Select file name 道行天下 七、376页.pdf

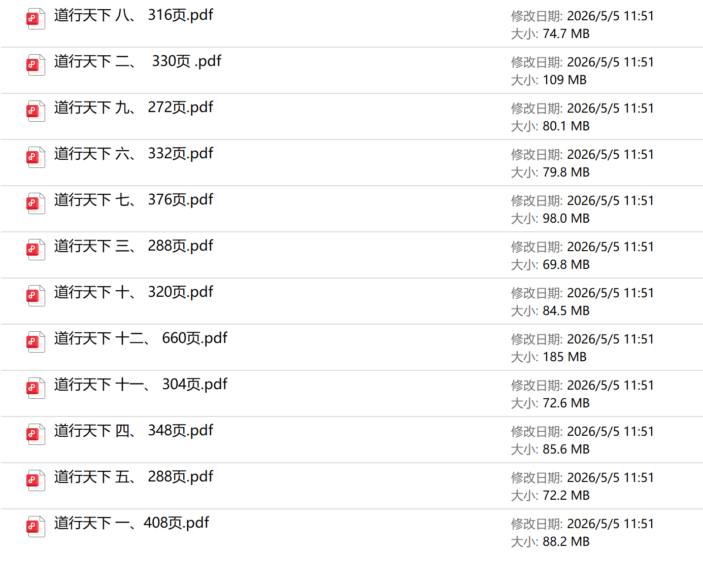pyautogui.click(x=133, y=200)
